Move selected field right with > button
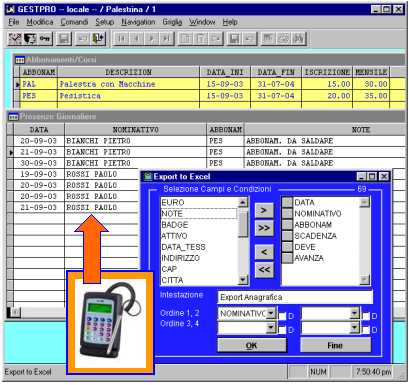 [264, 210]
